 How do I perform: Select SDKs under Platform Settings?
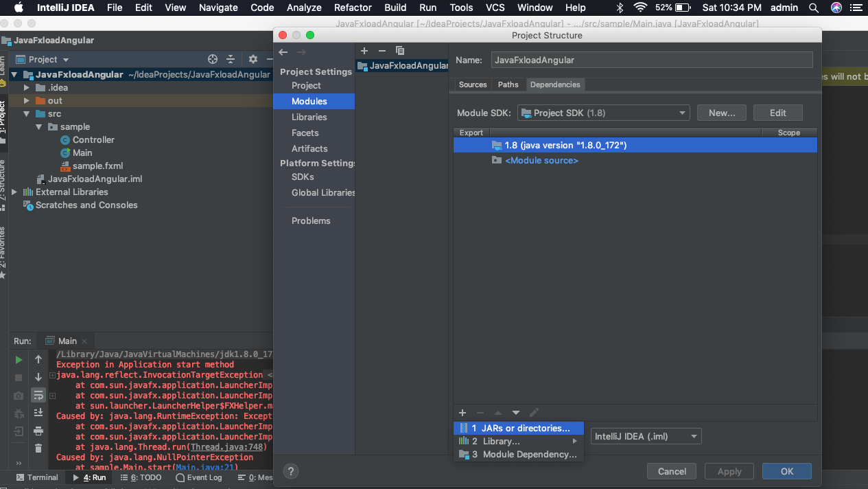pyautogui.click(x=303, y=177)
